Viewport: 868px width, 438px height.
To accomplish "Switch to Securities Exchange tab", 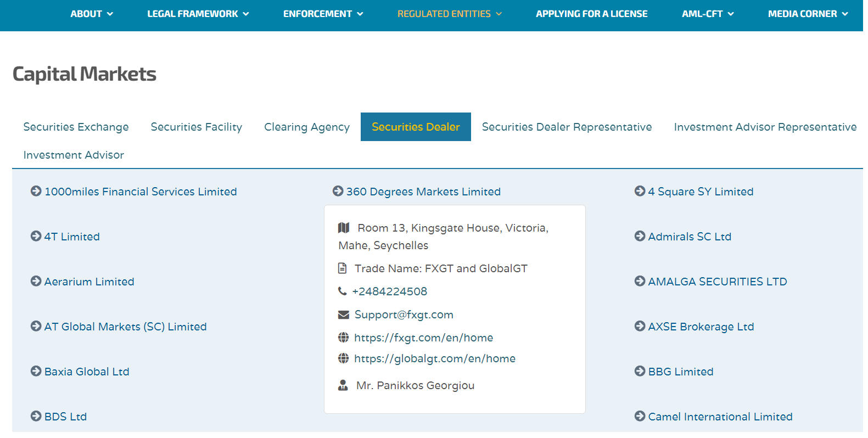I will point(76,127).
